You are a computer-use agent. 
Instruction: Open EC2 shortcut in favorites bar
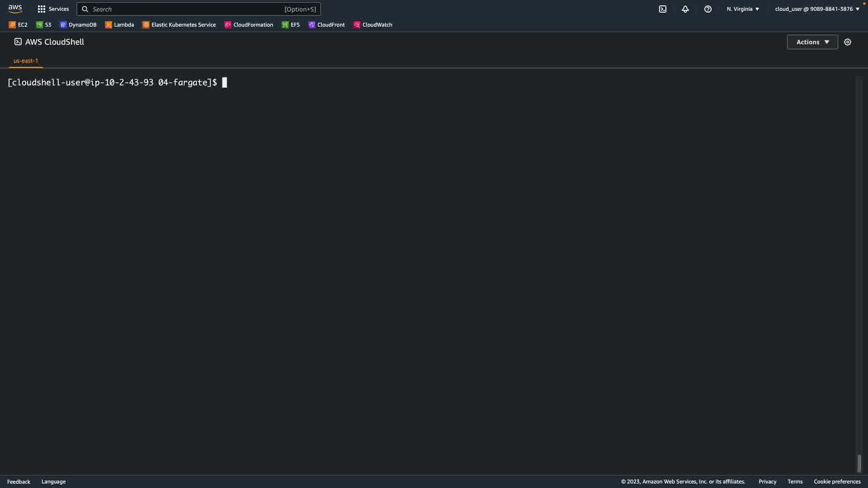coord(18,25)
